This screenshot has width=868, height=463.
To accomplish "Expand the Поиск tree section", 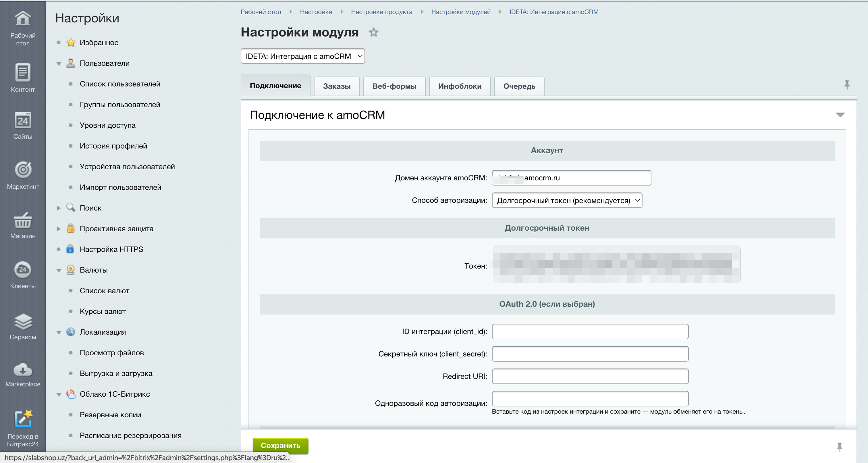I will point(59,208).
